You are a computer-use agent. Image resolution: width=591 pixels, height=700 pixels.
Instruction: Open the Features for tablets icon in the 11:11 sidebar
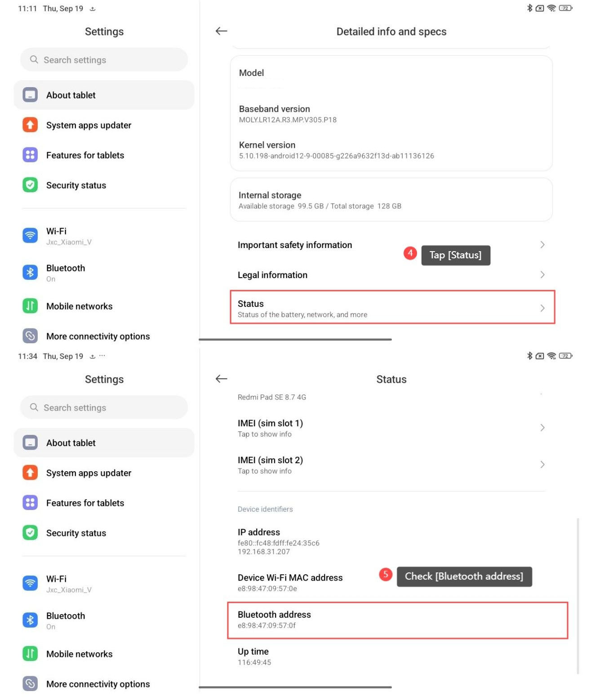pyautogui.click(x=30, y=155)
